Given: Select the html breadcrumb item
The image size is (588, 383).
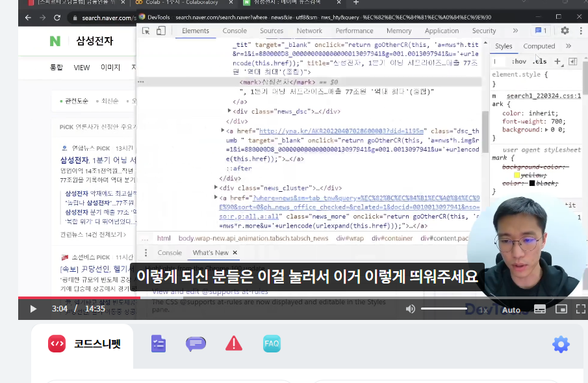Looking at the screenshot, I should (x=164, y=239).
